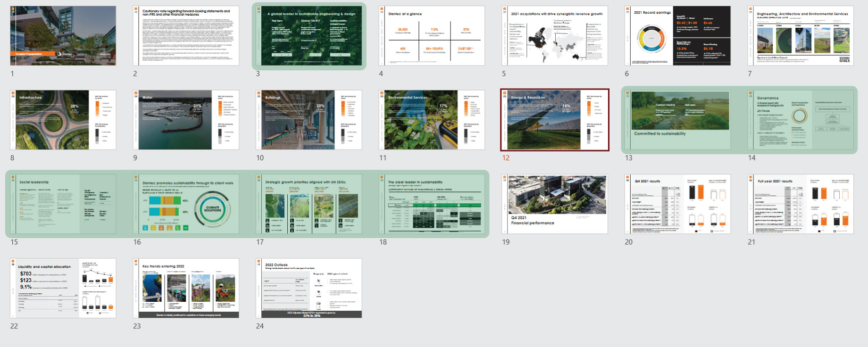Click the 2022 Outlook slide thumbnail
Screen dimensions: 868x347
309,288
